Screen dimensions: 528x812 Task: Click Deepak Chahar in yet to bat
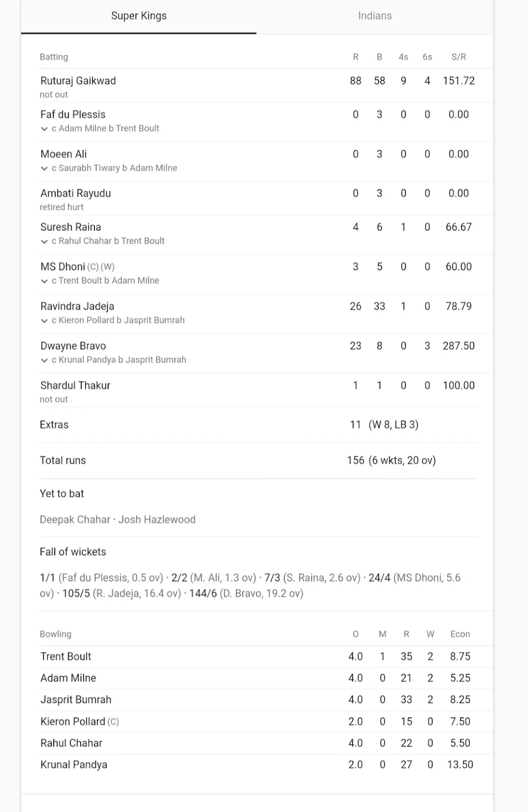click(x=75, y=520)
